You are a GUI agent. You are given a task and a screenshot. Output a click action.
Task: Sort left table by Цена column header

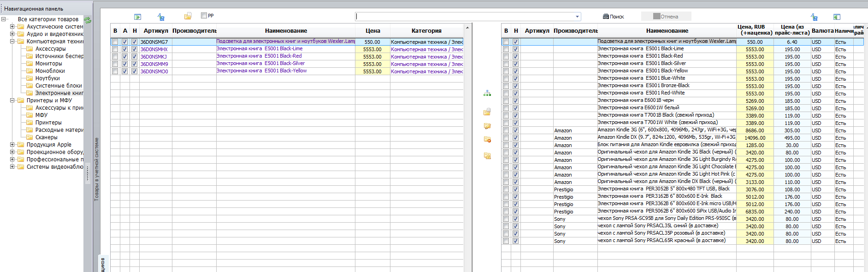[372, 31]
